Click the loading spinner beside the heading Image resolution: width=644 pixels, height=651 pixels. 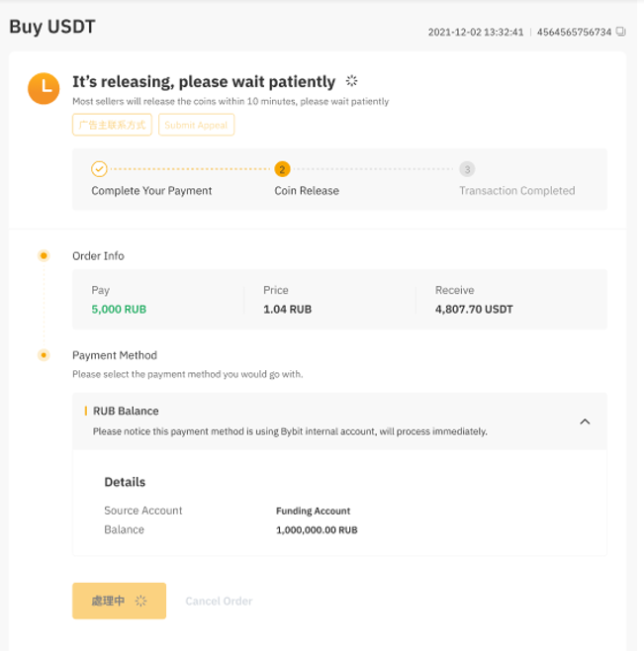351,81
